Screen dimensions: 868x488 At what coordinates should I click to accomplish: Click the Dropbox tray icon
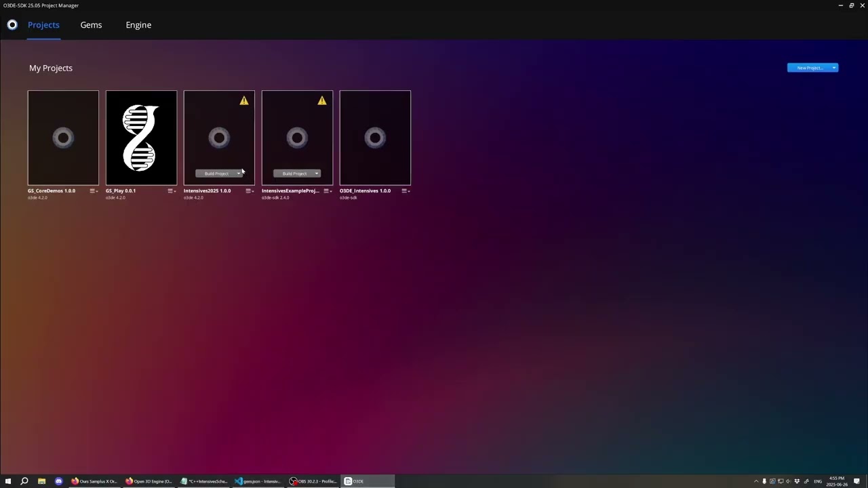coord(797,481)
